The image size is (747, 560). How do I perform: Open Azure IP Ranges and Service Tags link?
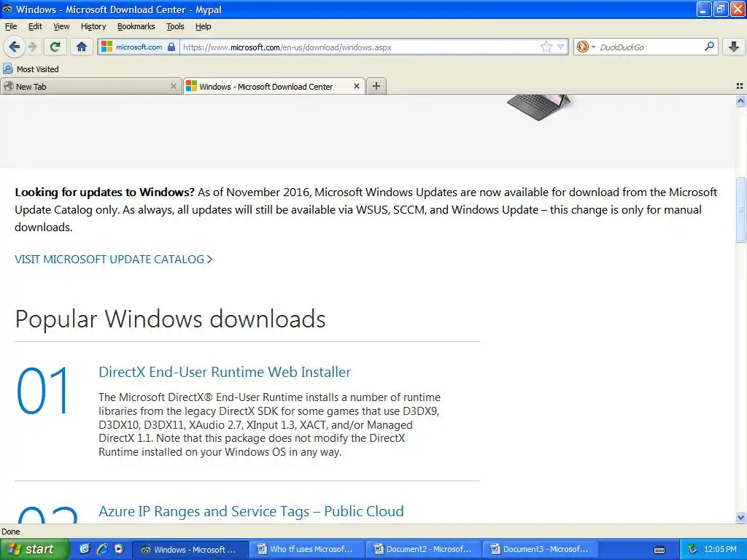251,511
